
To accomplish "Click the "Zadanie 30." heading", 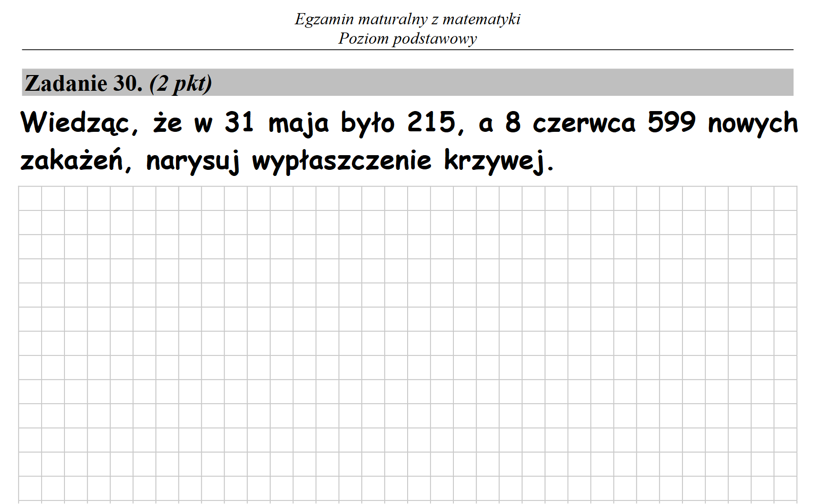I will point(84,83).
